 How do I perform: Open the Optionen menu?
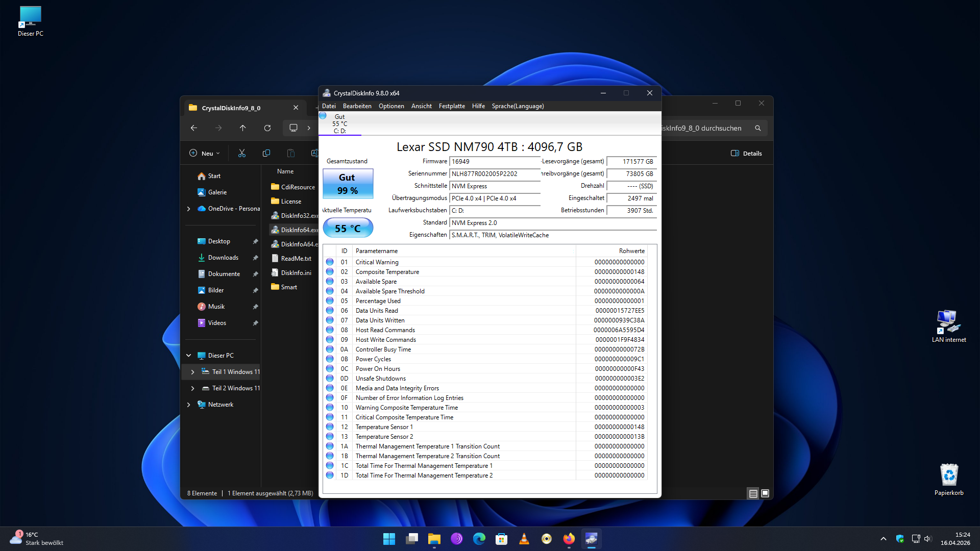point(391,106)
